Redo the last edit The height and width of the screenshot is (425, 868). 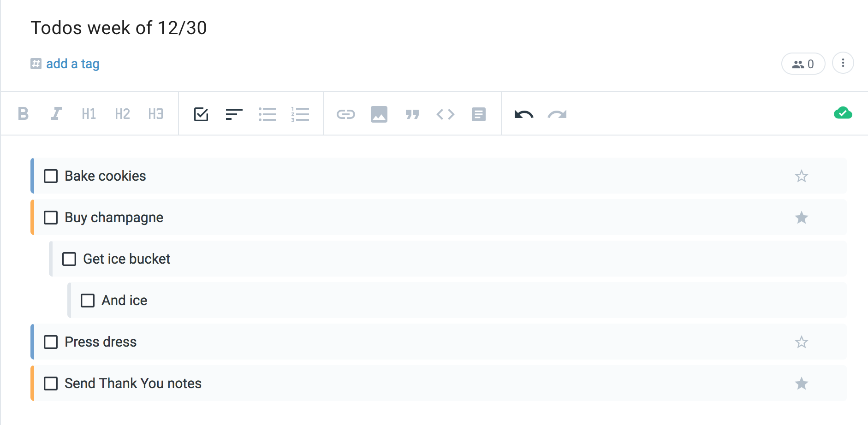(x=557, y=114)
